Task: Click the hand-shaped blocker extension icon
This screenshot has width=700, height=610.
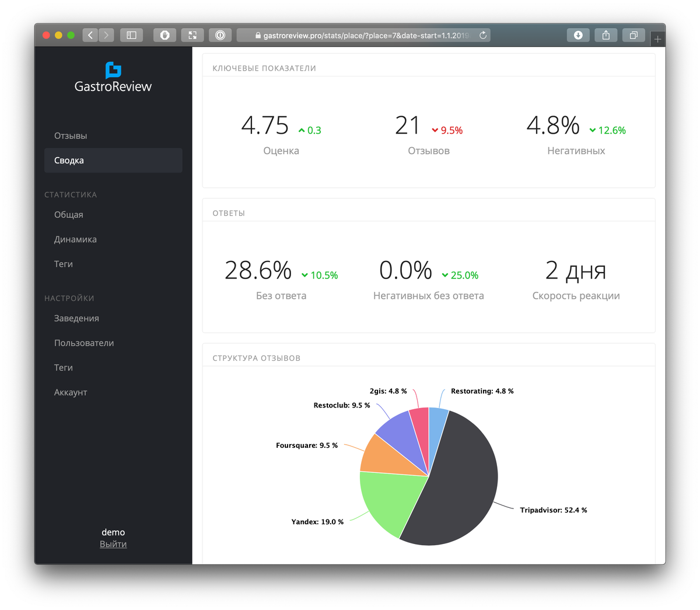Action: pyautogui.click(x=165, y=35)
